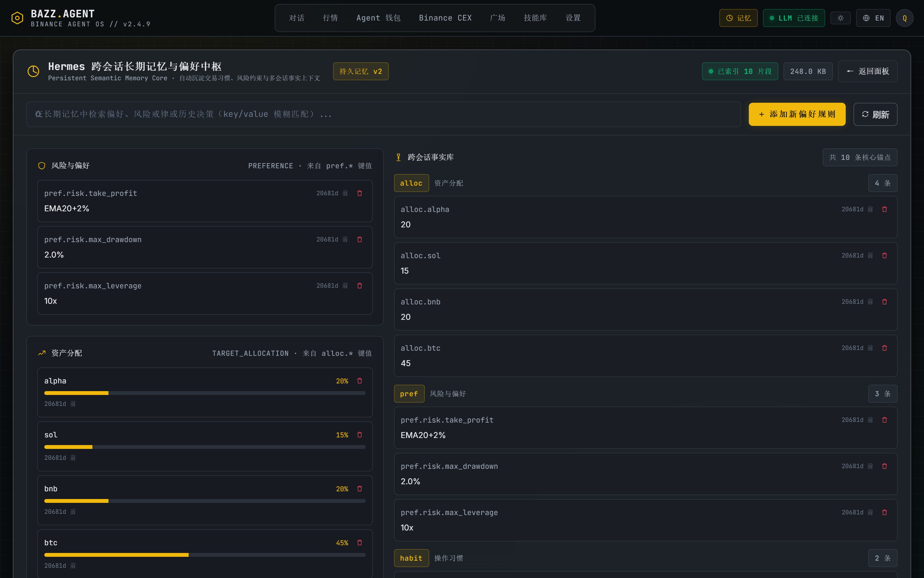Click the trend arrow icon beside 资产分配 panel title
Image resolution: width=924 pixels, height=578 pixels.
pyautogui.click(x=42, y=353)
